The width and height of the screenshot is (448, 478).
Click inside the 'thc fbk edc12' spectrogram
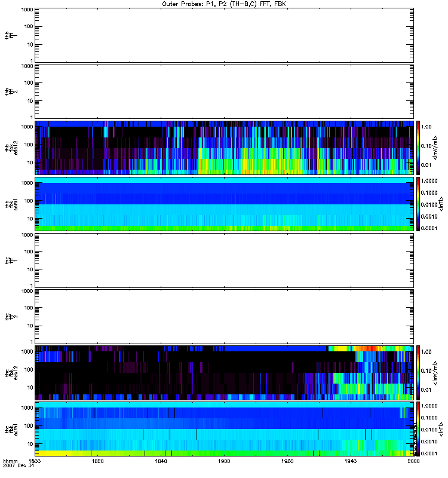[x=225, y=373]
